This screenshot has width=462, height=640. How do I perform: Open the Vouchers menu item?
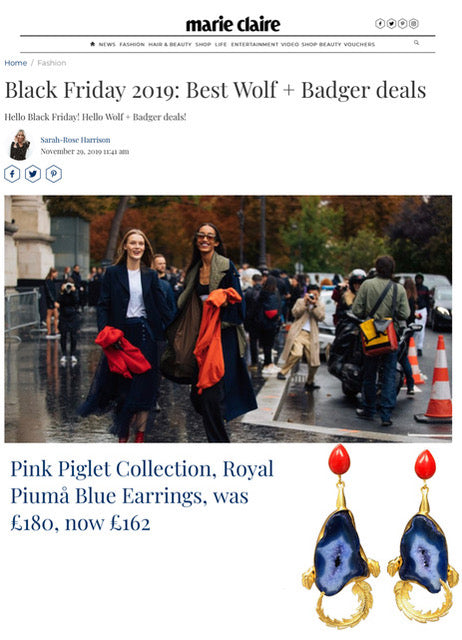click(359, 44)
